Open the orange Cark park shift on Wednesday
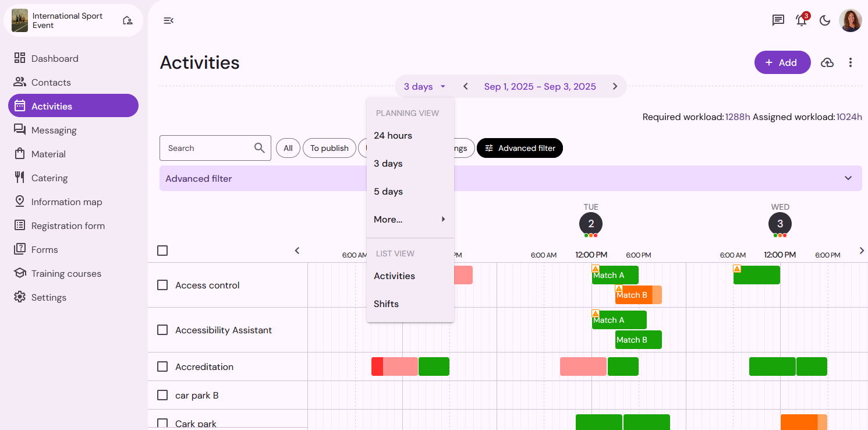Viewport: 868px width, 430px height. coord(804,422)
